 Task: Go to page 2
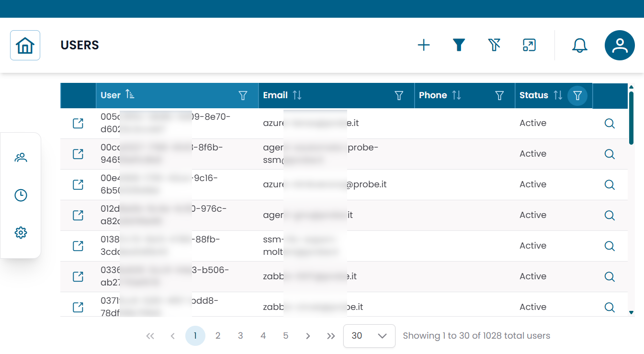click(x=218, y=336)
